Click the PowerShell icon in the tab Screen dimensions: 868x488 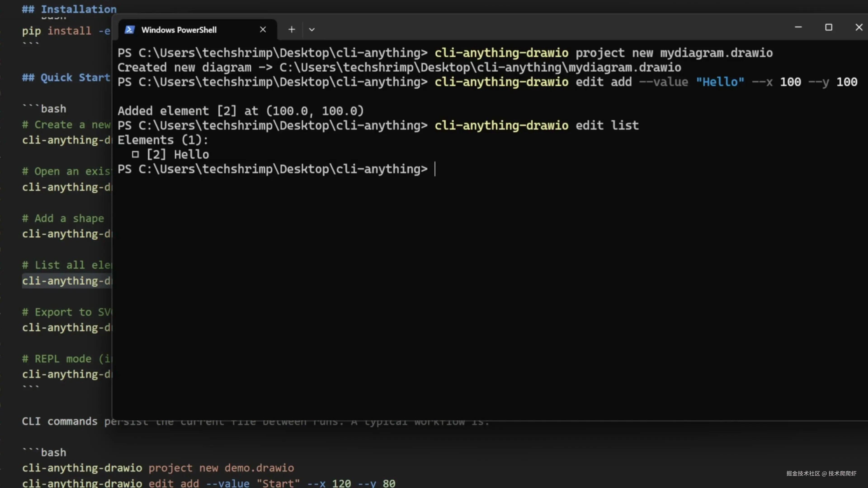point(130,30)
